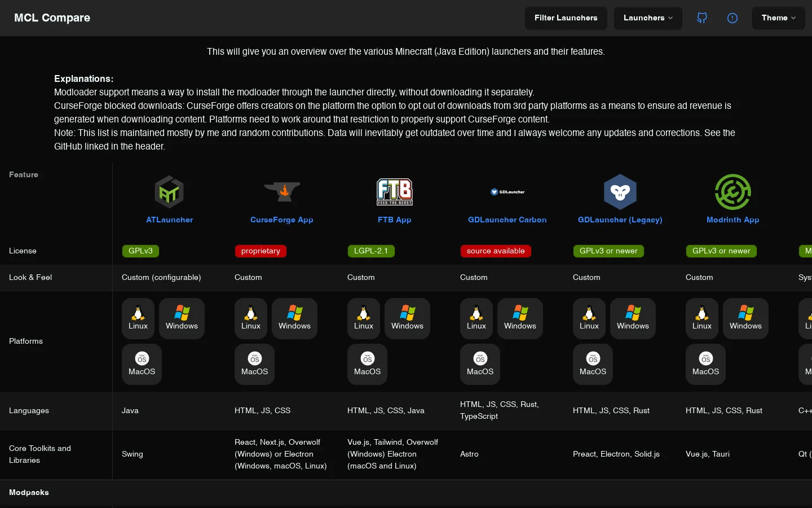This screenshot has width=812, height=508.
Task: Click the Astro toolkit cell
Action: 469,454
